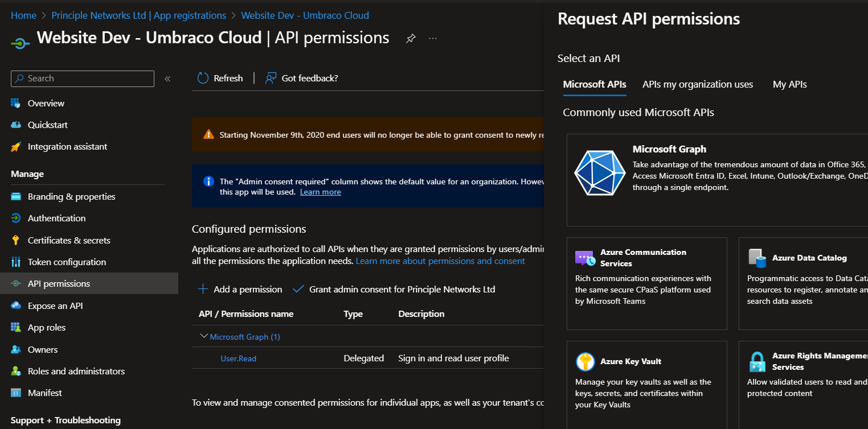Image resolution: width=868 pixels, height=429 pixels.
Task: Click the Refresh circular arrow icon
Action: tap(203, 78)
